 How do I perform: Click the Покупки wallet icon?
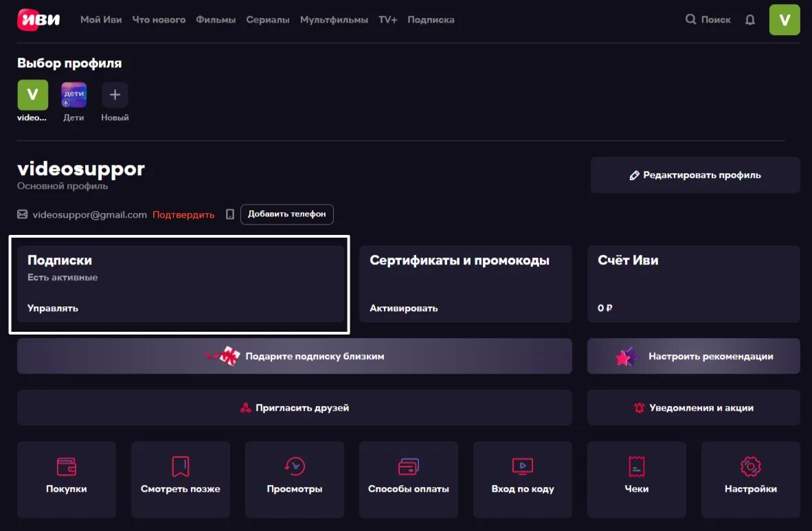pos(66,466)
